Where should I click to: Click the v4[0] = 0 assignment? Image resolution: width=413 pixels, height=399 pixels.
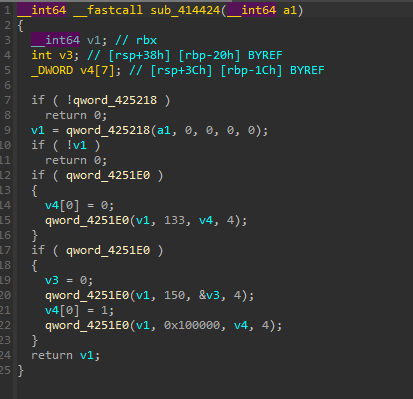coord(79,205)
